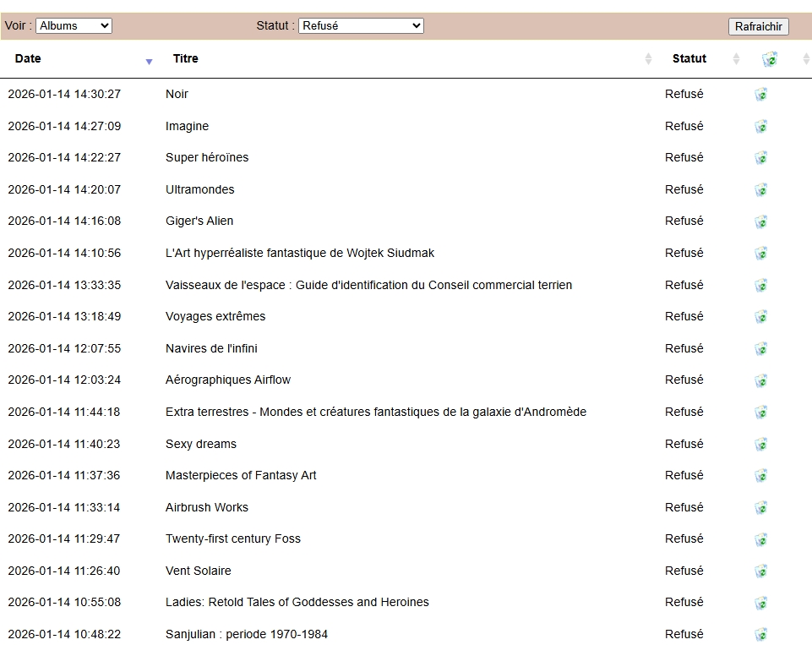Click the recycle icon for Giger's Alien
Viewport: 812px width, 645px height.
[x=760, y=221]
